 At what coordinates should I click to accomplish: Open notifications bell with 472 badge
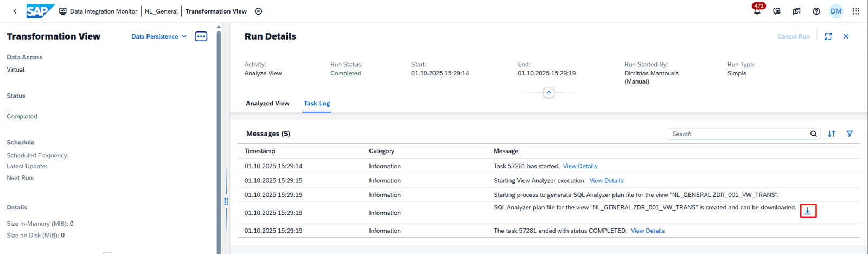point(757,10)
